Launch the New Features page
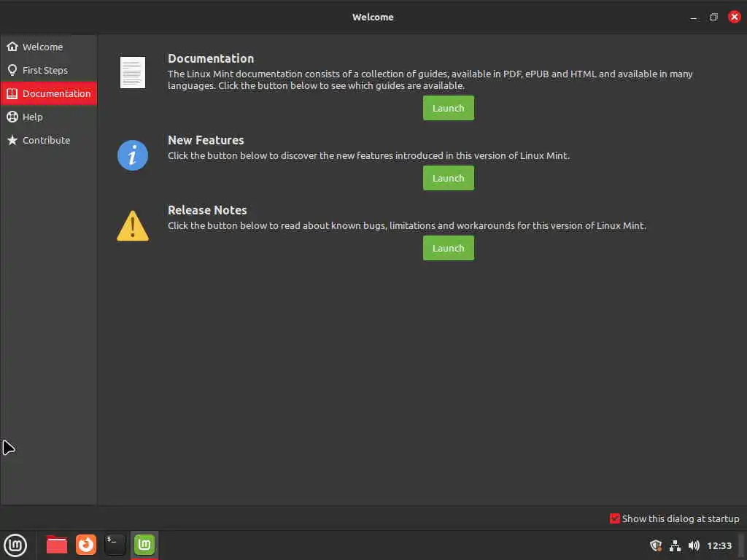Image resolution: width=747 pixels, height=560 pixels. coord(449,178)
